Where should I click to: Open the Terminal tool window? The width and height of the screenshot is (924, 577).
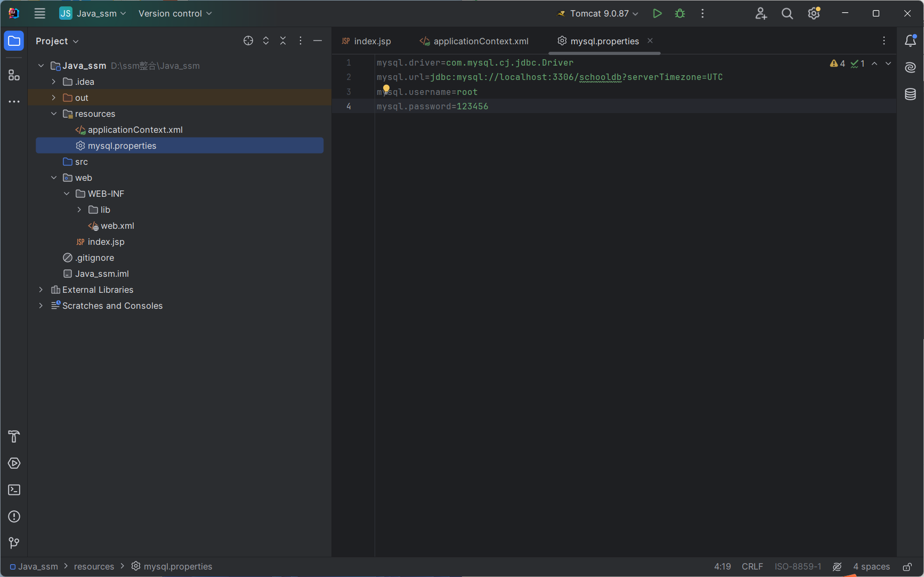click(14, 490)
